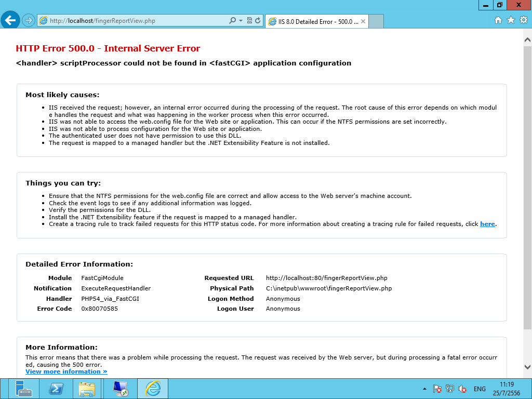Click the 'here' tracing rule link
This screenshot has width=532, height=399.
487,224
